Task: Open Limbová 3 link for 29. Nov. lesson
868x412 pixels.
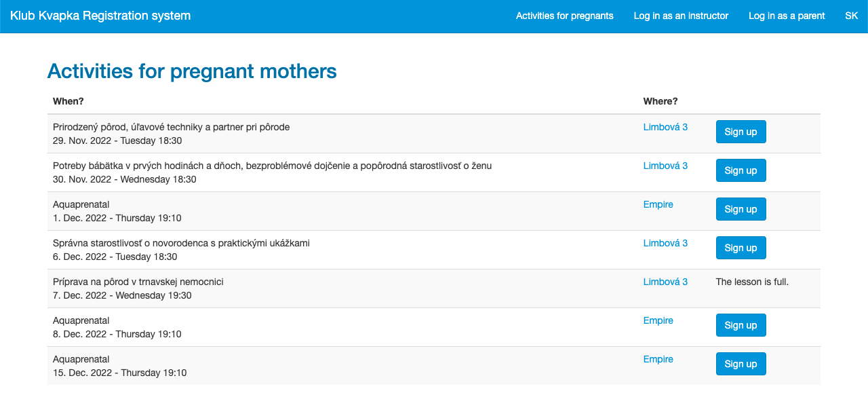Action: (665, 127)
